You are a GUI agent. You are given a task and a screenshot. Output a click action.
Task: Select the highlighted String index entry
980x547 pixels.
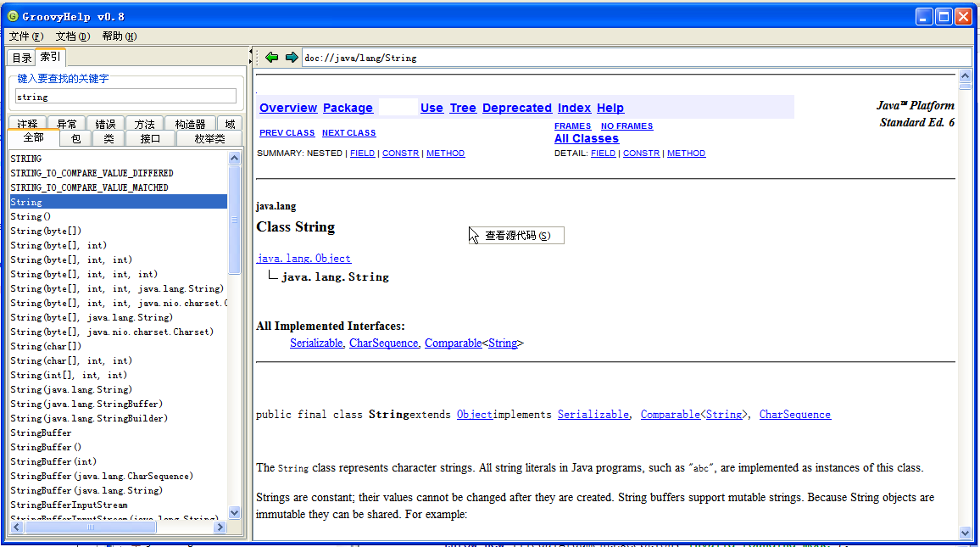pos(118,202)
